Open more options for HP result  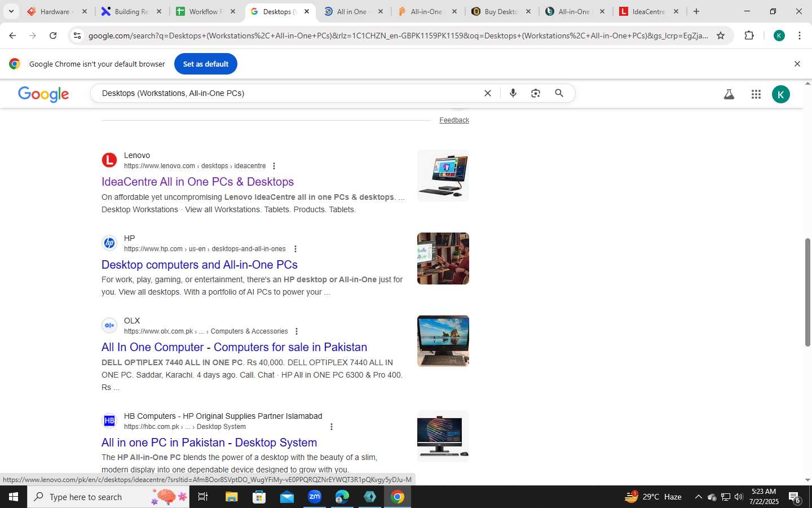[x=295, y=249]
